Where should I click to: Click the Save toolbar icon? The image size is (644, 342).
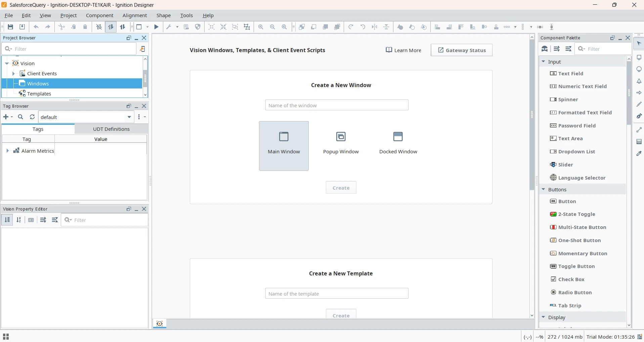tap(11, 27)
